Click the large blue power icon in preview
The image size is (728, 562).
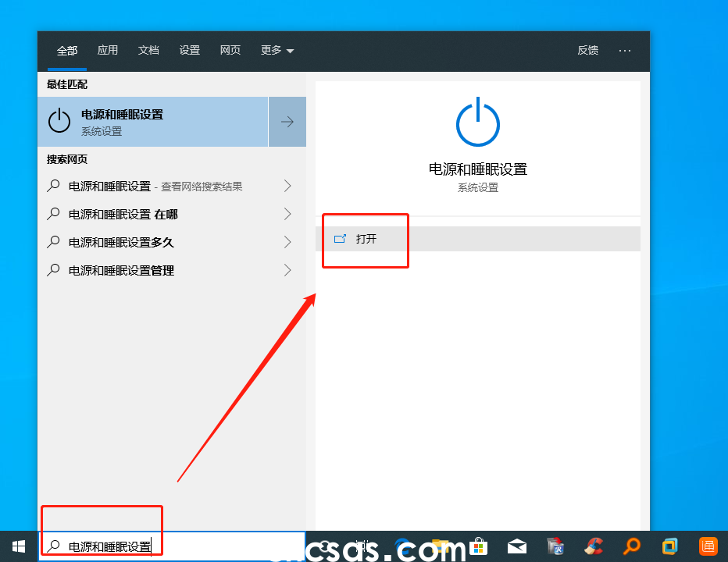pos(478,122)
